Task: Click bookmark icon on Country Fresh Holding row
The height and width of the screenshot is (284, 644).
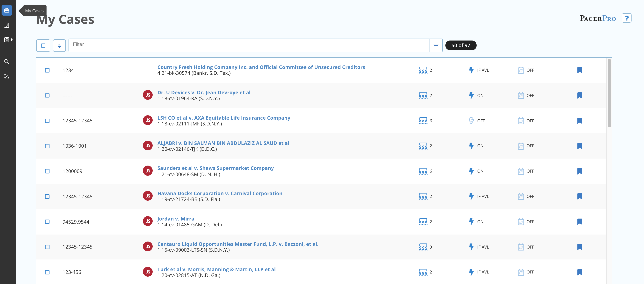Action: tap(580, 70)
